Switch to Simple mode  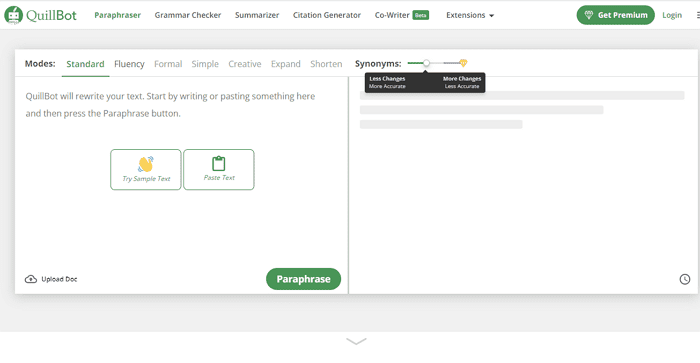click(x=205, y=64)
